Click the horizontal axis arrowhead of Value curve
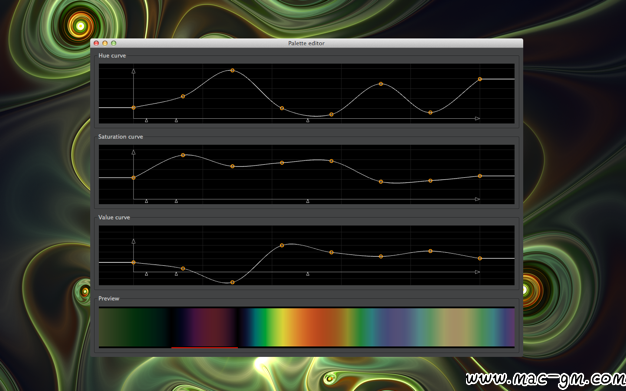626x391 pixels. (477, 272)
